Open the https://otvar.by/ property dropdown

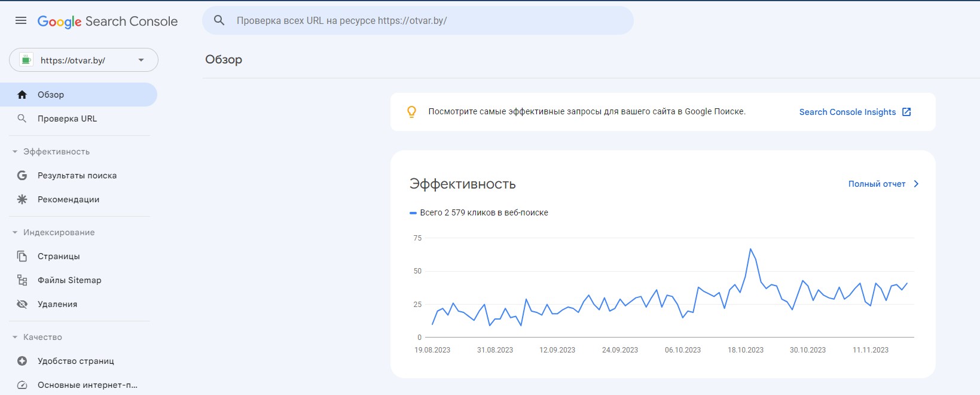click(x=84, y=60)
